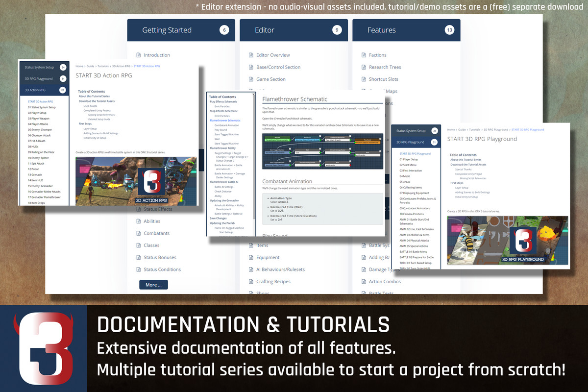Viewport: 588px width, 392px height.
Task: Click the START 3D RPG Playground title
Action: pyautogui.click(x=482, y=139)
